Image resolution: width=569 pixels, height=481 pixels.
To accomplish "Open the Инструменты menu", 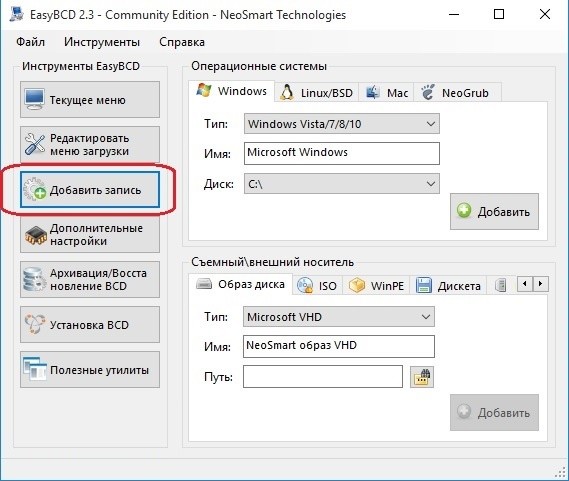I will click(x=102, y=42).
